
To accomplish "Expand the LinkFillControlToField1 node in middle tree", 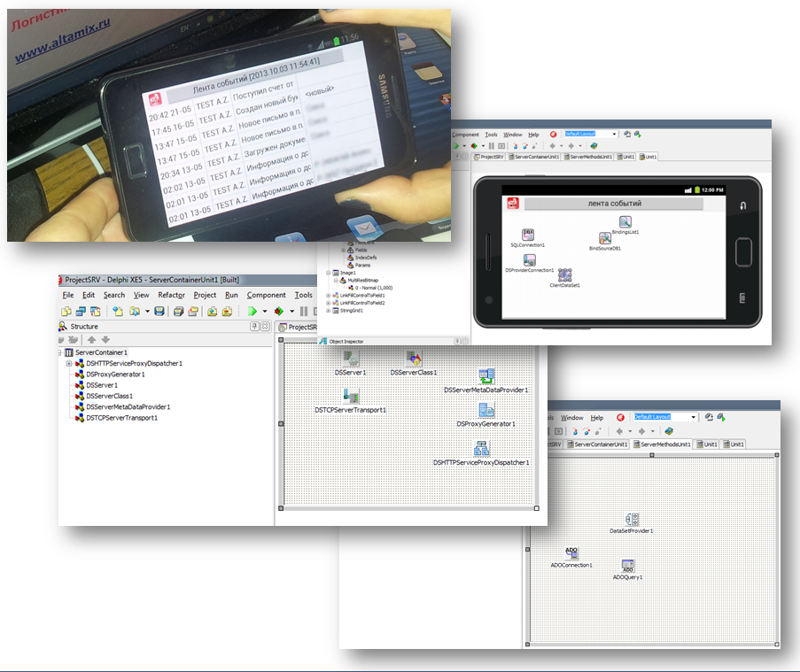I will (329, 295).
